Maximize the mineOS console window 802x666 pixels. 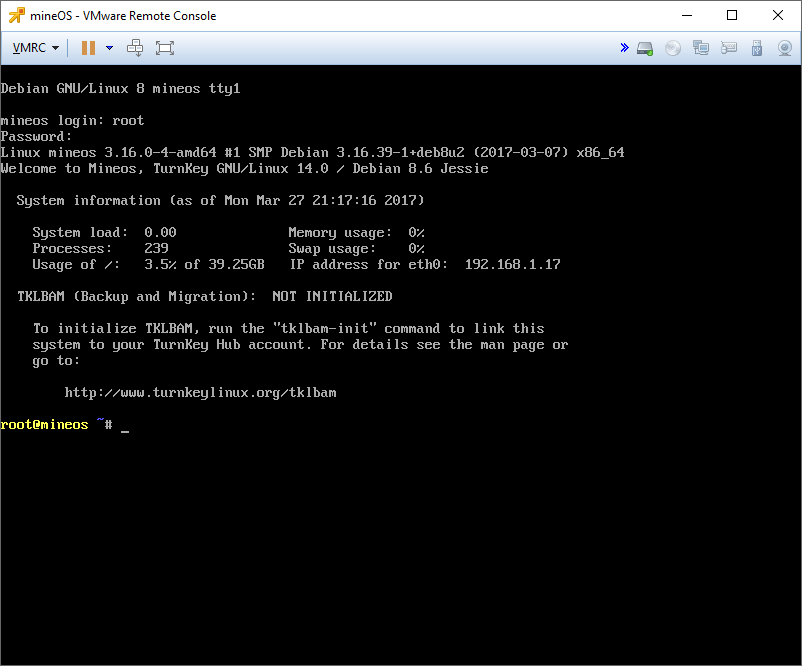732,15
